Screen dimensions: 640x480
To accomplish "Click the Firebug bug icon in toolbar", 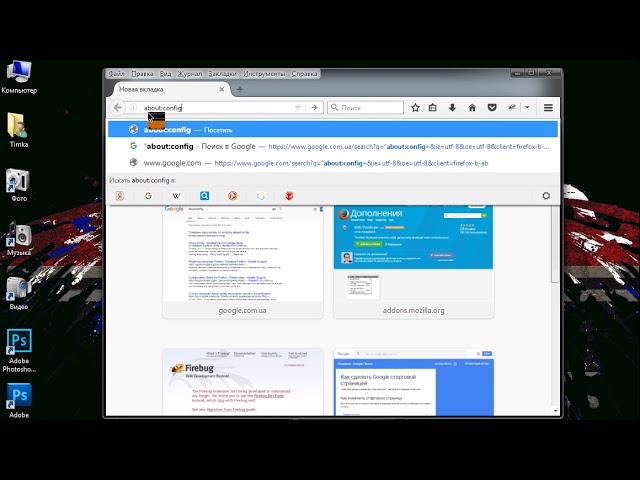I will [x=512, y=107].
